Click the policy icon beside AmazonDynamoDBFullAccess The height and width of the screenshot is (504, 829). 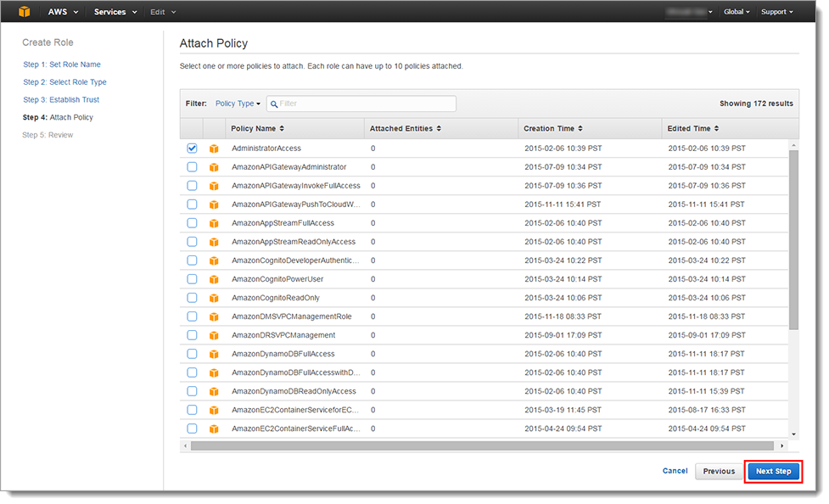coord(214,354)
